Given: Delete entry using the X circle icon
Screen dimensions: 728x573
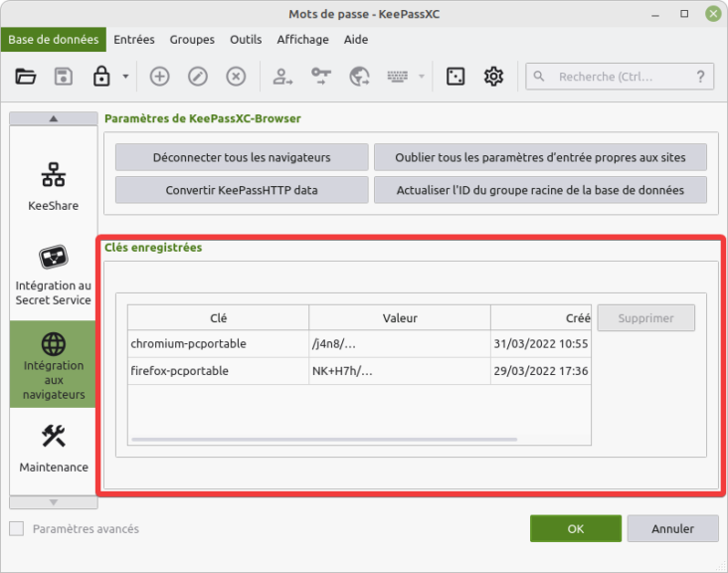Looking at the screenshot, I should click(x=236, y=77).
